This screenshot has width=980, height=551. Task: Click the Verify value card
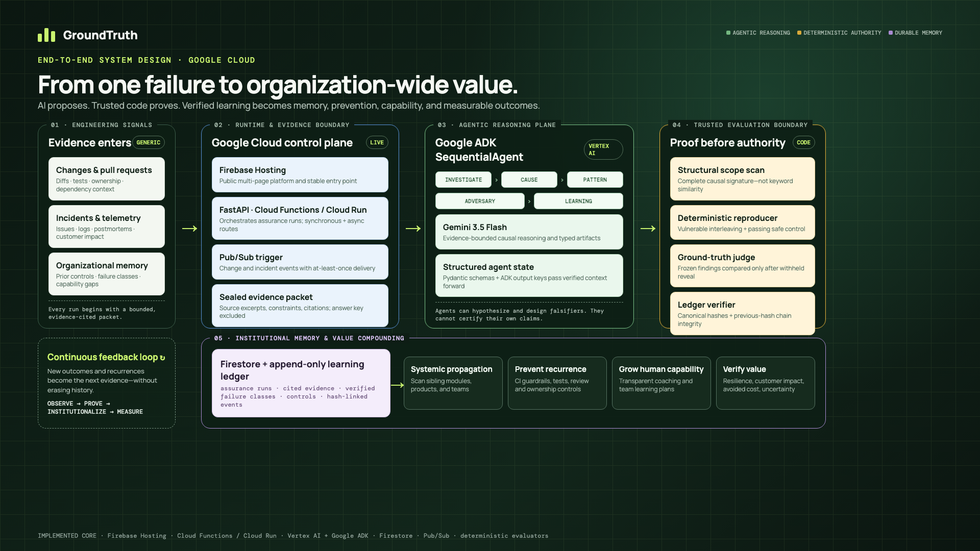766,383
